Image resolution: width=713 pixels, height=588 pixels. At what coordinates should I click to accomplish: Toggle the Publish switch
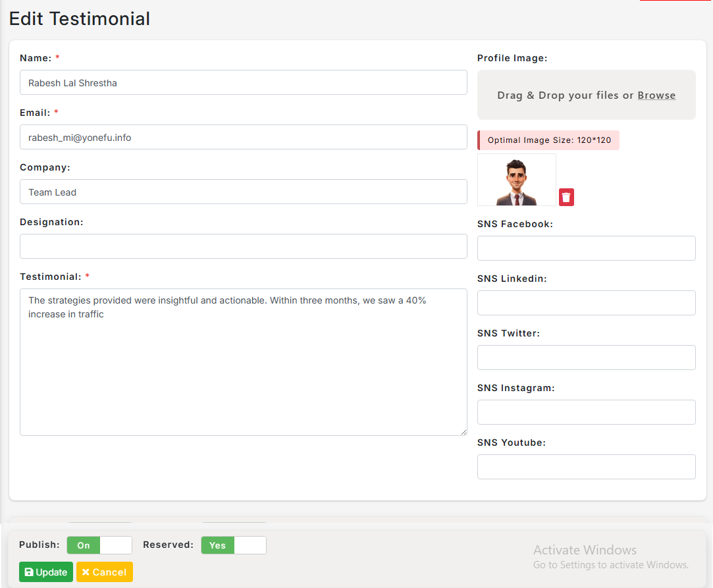(x=99, y=545)
